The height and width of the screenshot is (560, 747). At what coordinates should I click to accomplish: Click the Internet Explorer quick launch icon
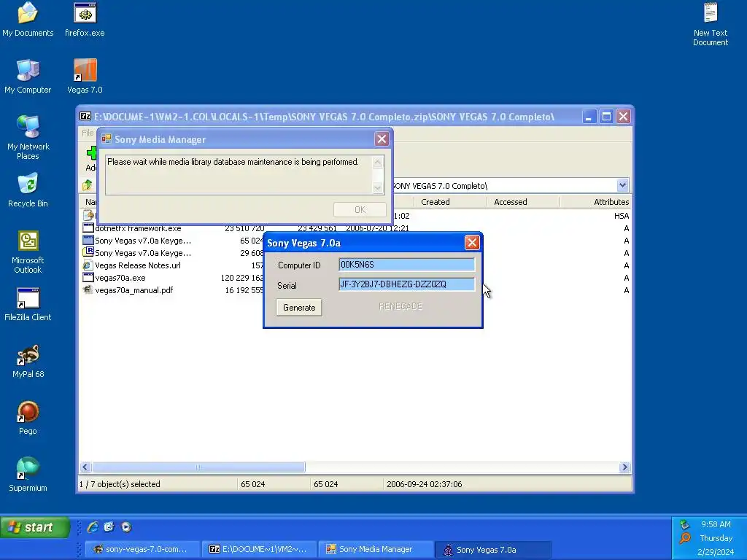point(93,526)
